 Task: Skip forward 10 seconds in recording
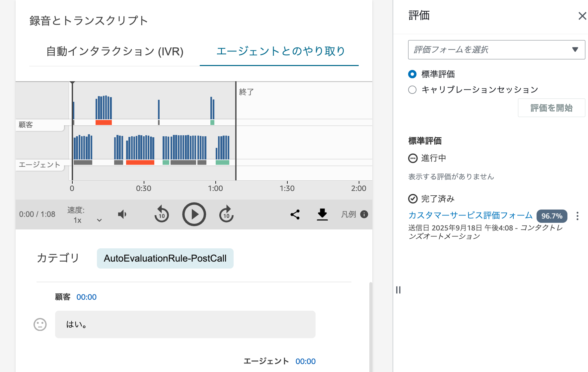tap(226, 214)
